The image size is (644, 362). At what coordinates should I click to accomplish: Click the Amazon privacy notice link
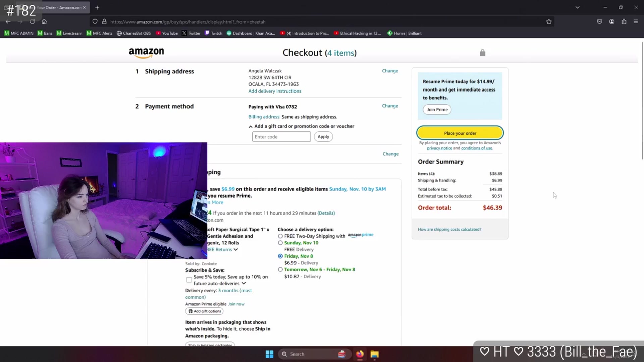pyautogui.click(x=439, y=148)
